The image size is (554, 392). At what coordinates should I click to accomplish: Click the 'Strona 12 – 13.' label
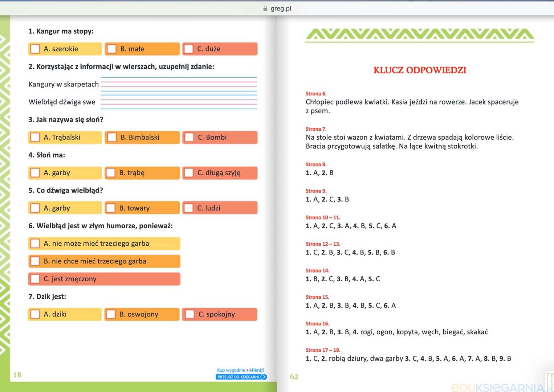(323, 244)
